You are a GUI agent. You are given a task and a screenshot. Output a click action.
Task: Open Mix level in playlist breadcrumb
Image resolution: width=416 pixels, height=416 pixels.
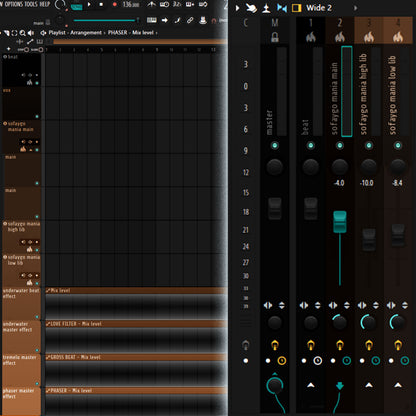click(143, 33)
